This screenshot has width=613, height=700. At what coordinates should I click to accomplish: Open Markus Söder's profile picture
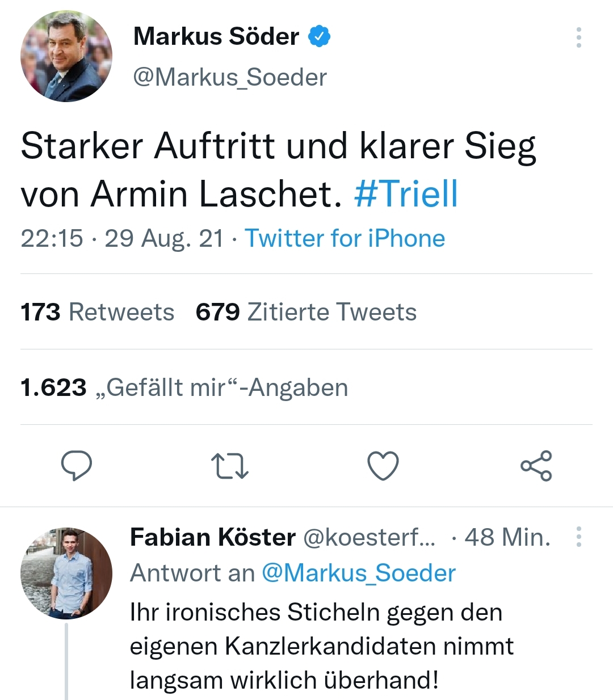[66, 56]
